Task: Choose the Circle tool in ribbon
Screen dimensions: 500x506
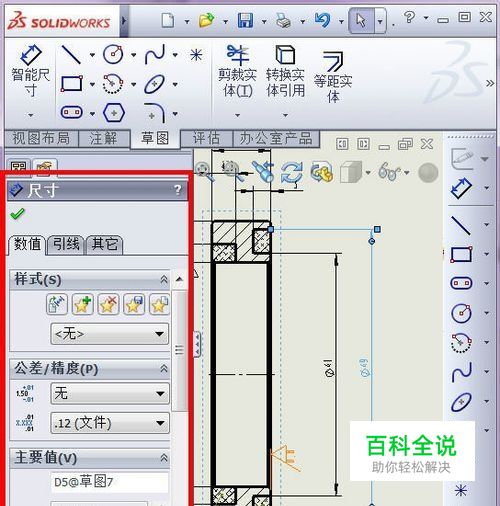Action: click(113, 54)
